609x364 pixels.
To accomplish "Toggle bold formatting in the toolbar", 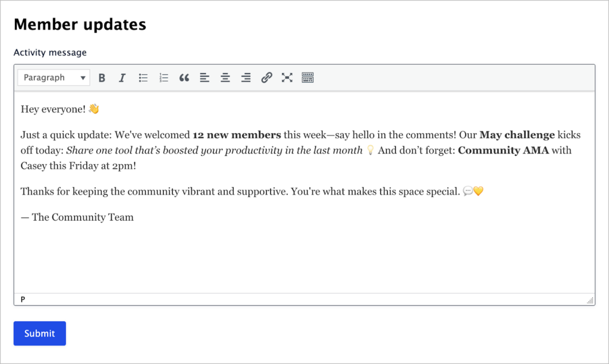I will pyautogui.click(x=102, y=77).
